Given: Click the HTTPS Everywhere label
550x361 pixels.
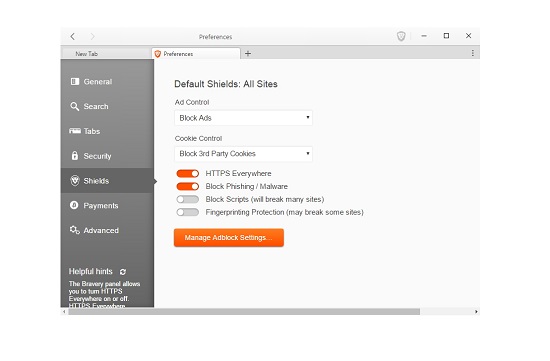Looking at the screenshot, I should tap(238, 174).
